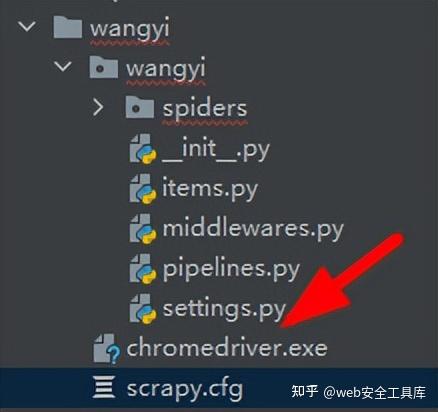Click the items.py Python file icon

click(x=143, y=189)
